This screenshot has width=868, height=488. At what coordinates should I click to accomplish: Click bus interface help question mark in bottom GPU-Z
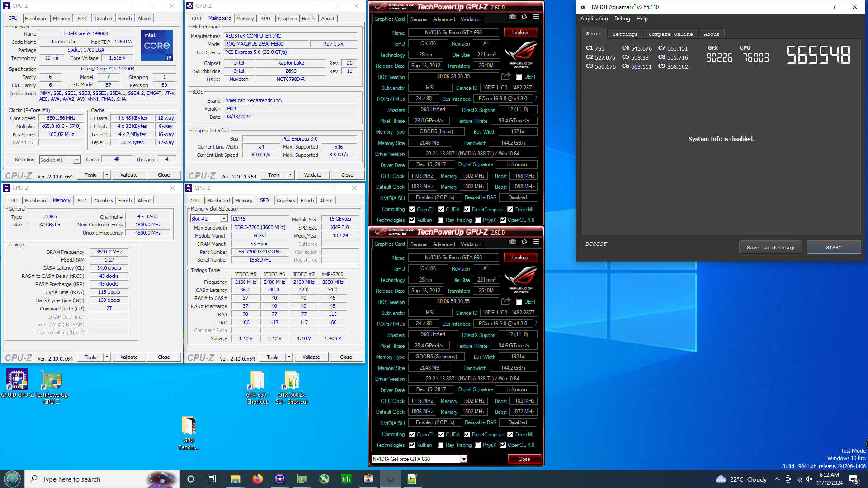(x=536, y=324)
